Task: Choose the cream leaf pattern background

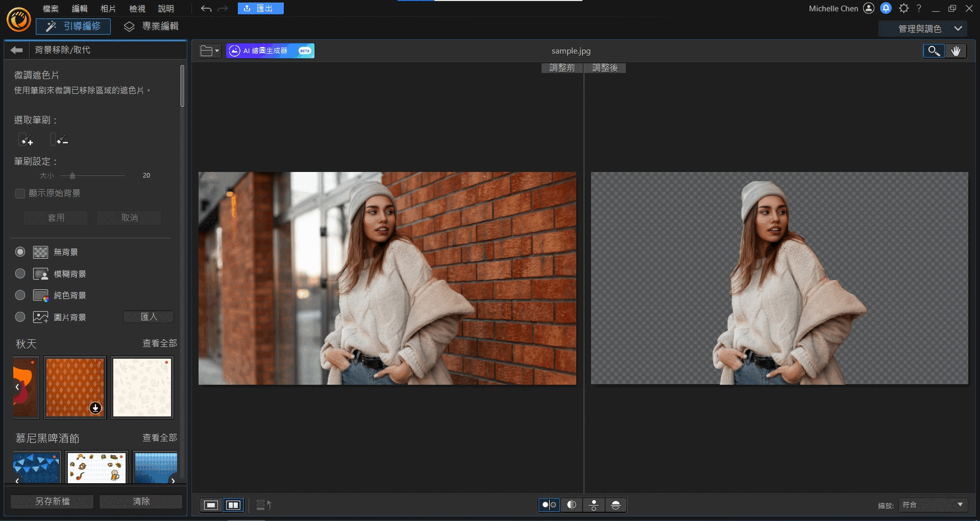Action: (x=142, y=387)
